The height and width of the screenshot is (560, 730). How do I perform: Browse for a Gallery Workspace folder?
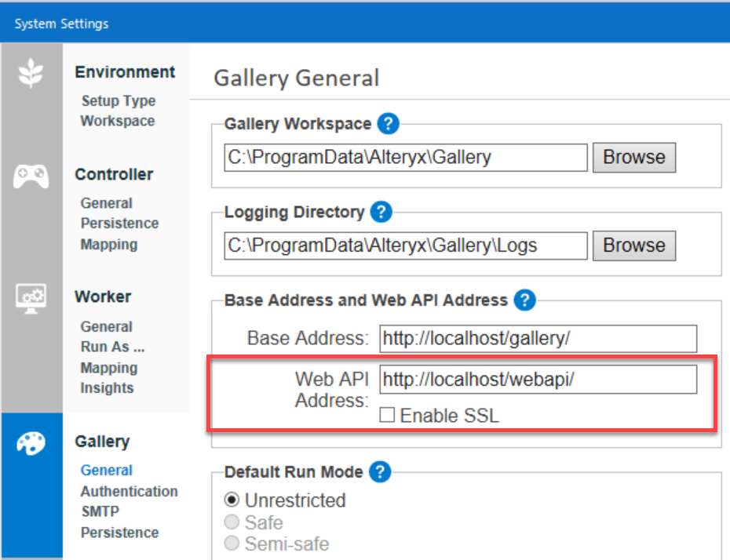633,157
